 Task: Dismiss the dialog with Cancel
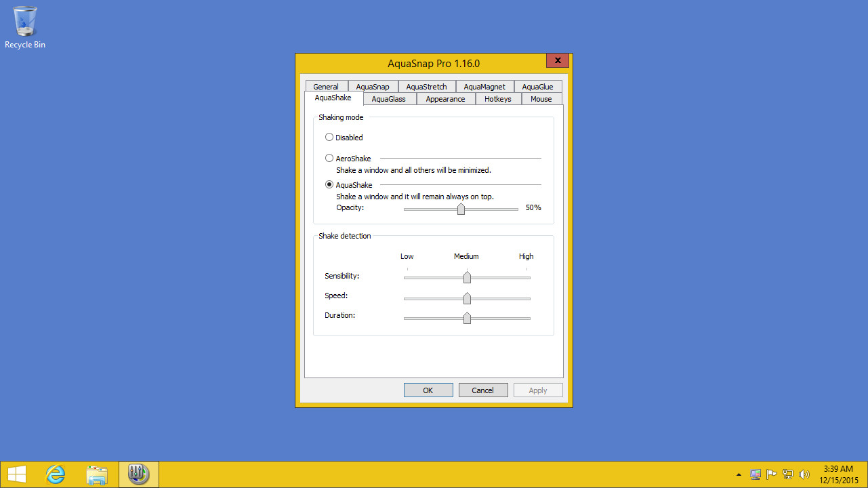[x=483, y=390]
